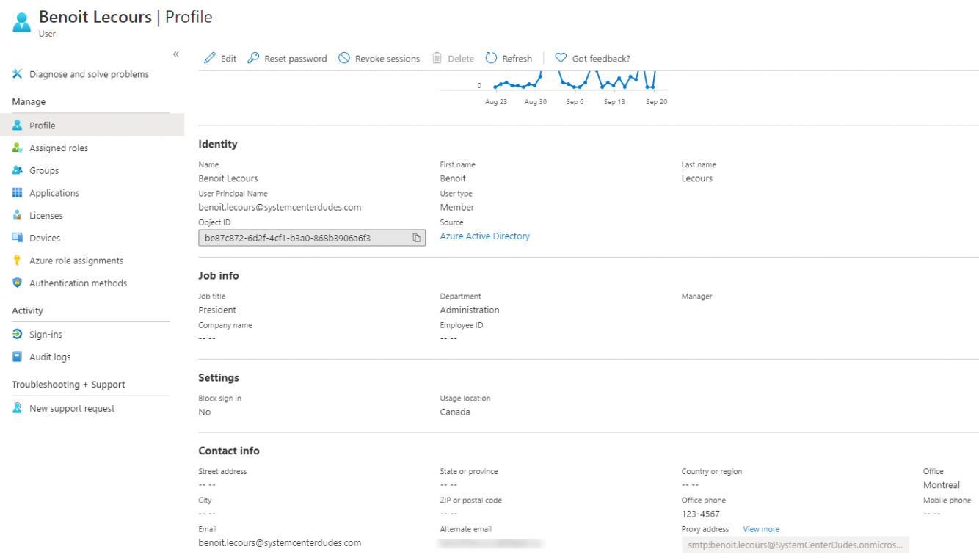Viewport: 979px width, 560px height.
Task: View the Sign-ins activity log
Action: tap(47, 334)
